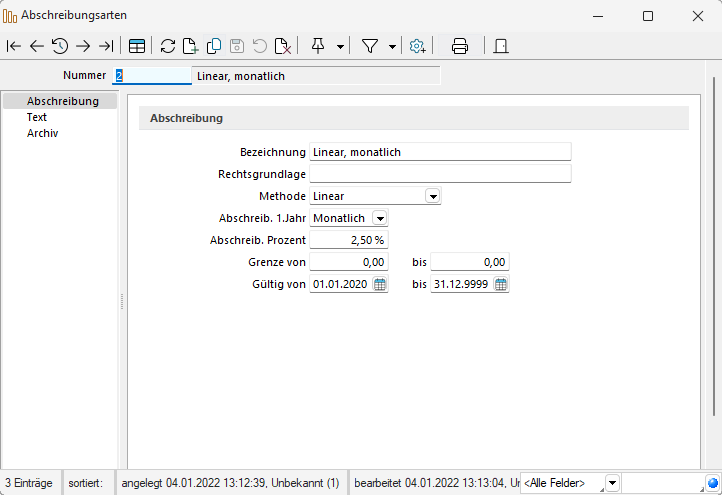722x495 pixels.
Task: Open calendar for Gültig von date
Action: 380,284
